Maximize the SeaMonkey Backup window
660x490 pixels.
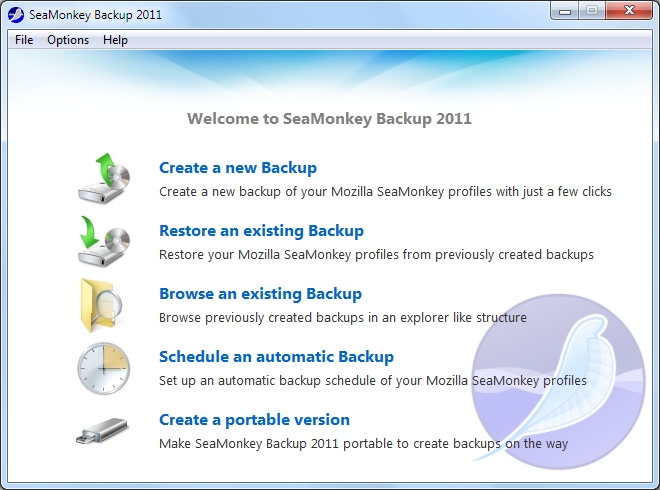pyautogui.click(x=592, y=11)
